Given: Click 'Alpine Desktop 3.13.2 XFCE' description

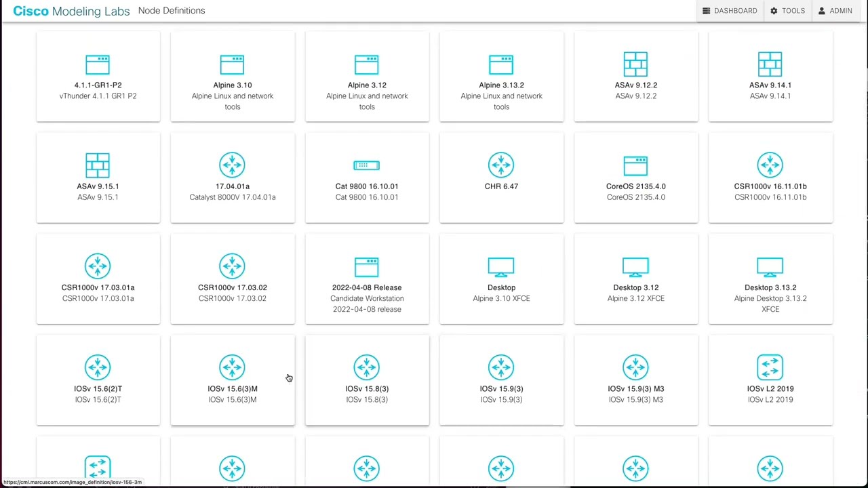Looking at the screenshot, I should pyautogui.click(x=770, y=304).
